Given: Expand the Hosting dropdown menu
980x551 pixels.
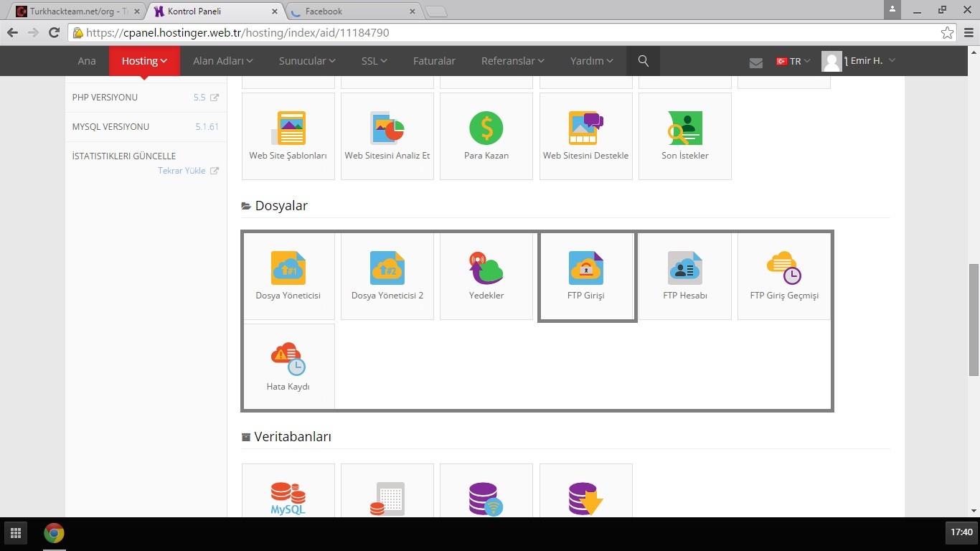Looking at the screenshot, I should coord(144,61).
